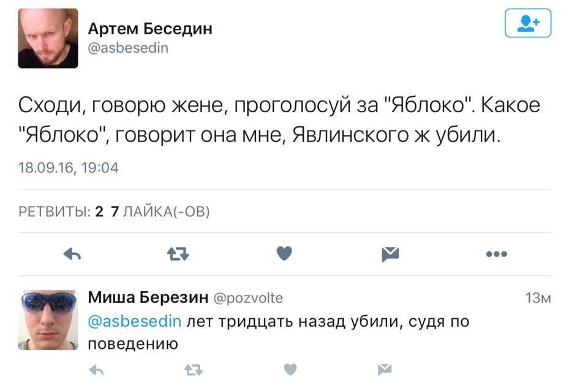Image resolution: width=588 pixels, height=390 pixels.
Task: Open the Артем Беседин profile name
Action: 150,28
